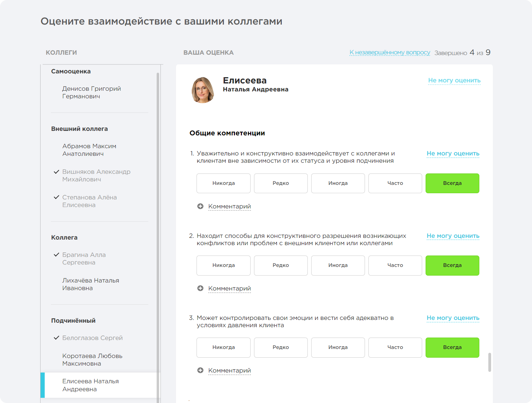The height and width of the screenshot is (403, 532).
Task: Click the checkmark beside Брагина Алла Сергеевна
Action: coord(56,254)
